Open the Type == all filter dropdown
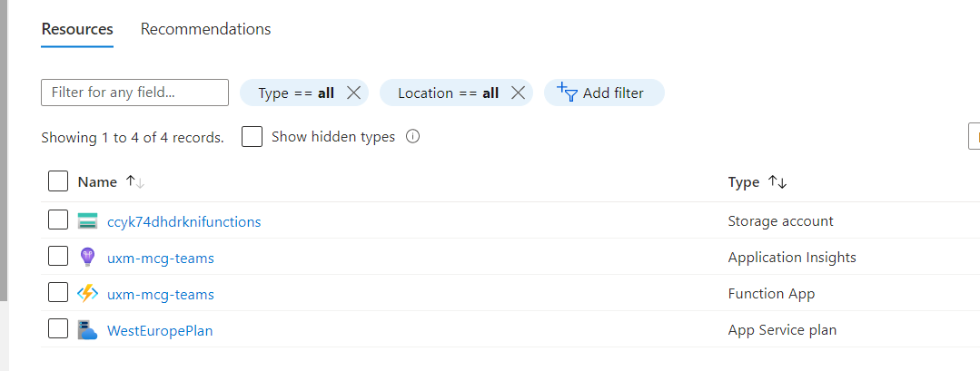This screenshot has width=980, height=371. point(296,93)
